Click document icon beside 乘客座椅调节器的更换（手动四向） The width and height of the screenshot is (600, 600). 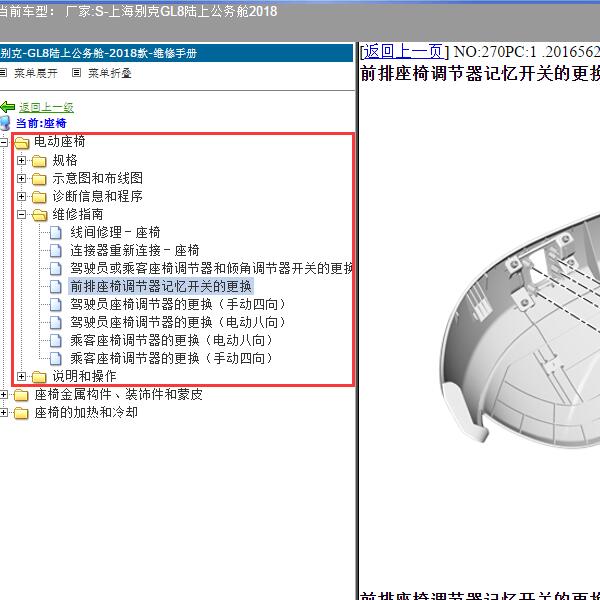click(56, 358)
